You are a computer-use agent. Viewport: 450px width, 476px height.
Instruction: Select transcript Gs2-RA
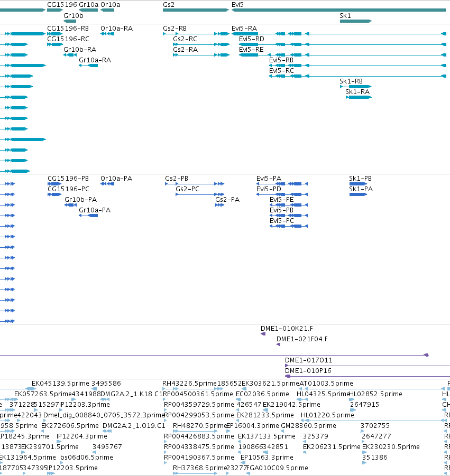click(186, 50)
